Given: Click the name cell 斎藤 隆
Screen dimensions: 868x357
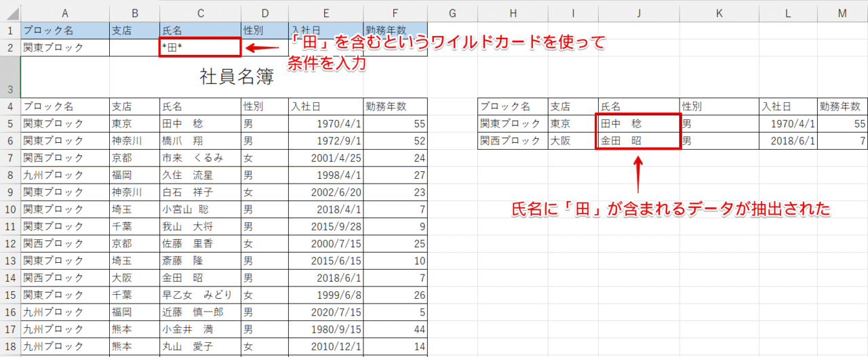Looking at the screenshot, I should tap(200, 260).
